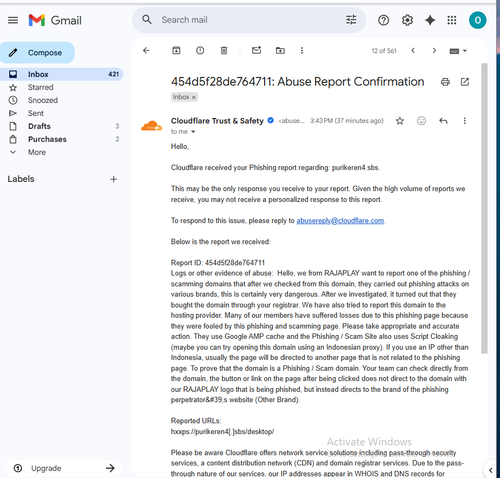Expand the 'to me' recipient details
This screenshot has height=478, width=500.
[x=193, y=132]
